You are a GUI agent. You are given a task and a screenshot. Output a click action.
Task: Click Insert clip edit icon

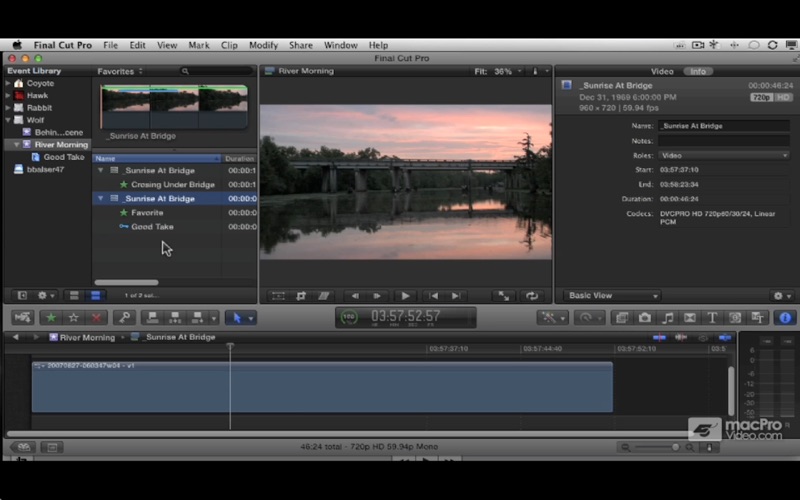175,317
